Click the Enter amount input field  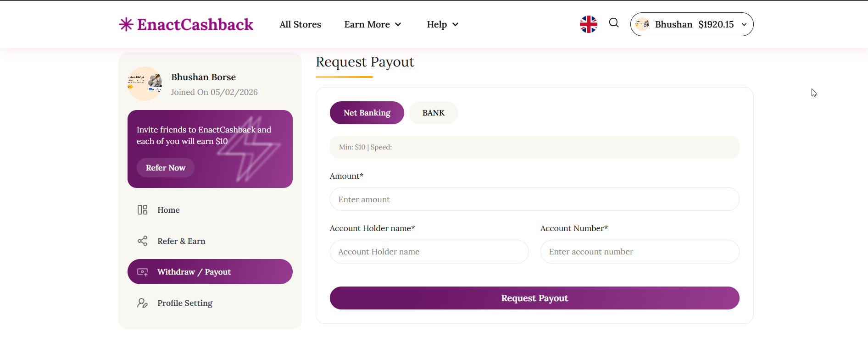click(534, 199)
